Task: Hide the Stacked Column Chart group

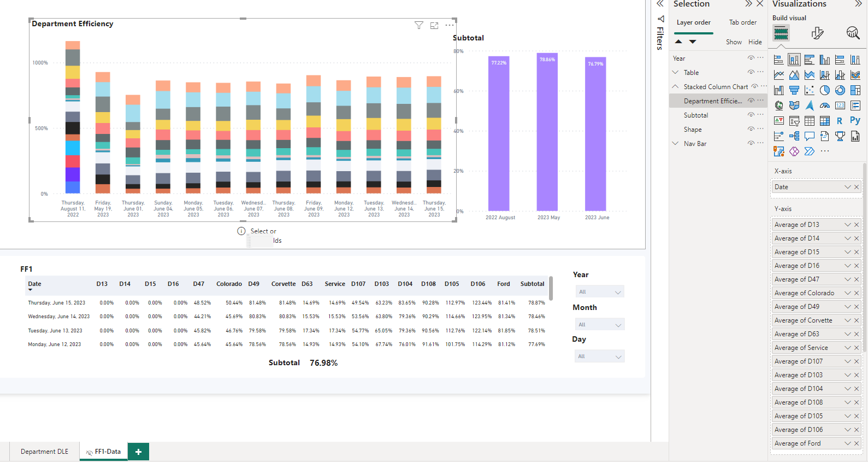Action: (754, 86)
